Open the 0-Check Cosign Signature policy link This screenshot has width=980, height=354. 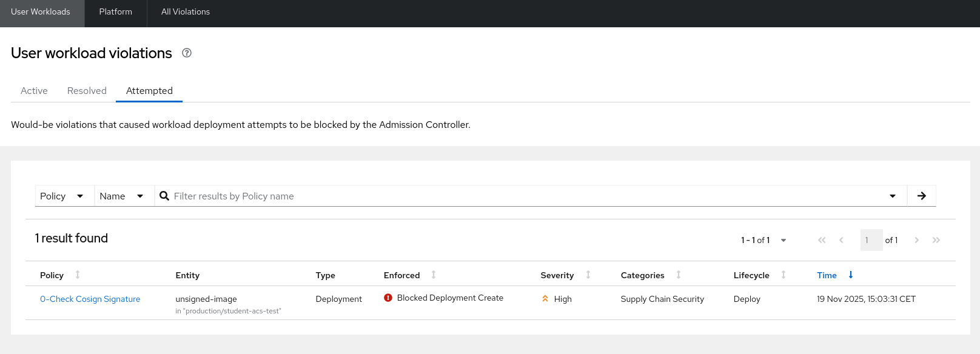tap(90, 299)
